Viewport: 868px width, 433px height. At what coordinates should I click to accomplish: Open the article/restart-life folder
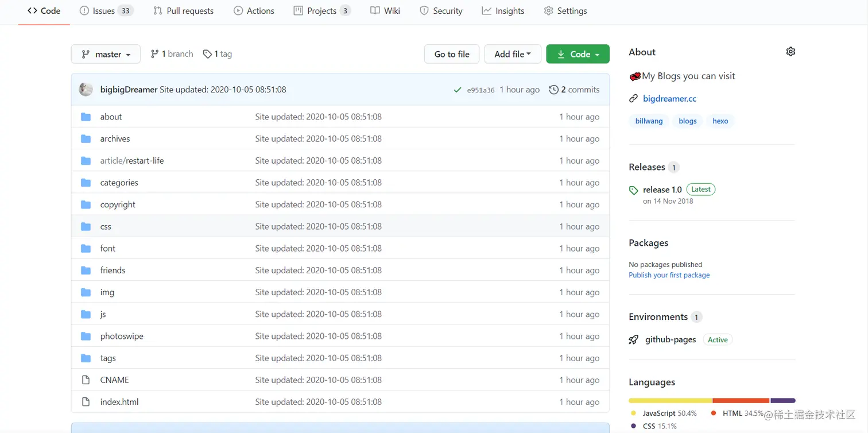click(x=132, y=161)
